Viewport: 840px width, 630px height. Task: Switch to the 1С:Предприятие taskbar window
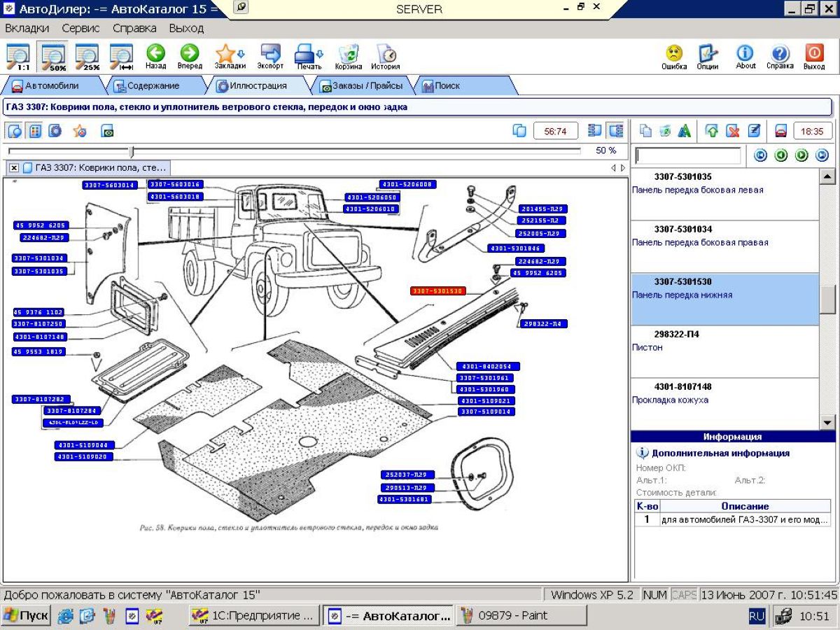click(254, 616)
